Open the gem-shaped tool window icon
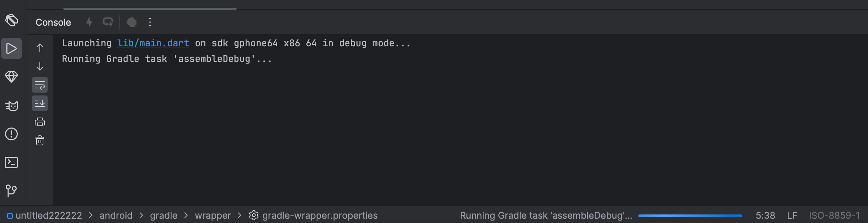 pos(11,77)
